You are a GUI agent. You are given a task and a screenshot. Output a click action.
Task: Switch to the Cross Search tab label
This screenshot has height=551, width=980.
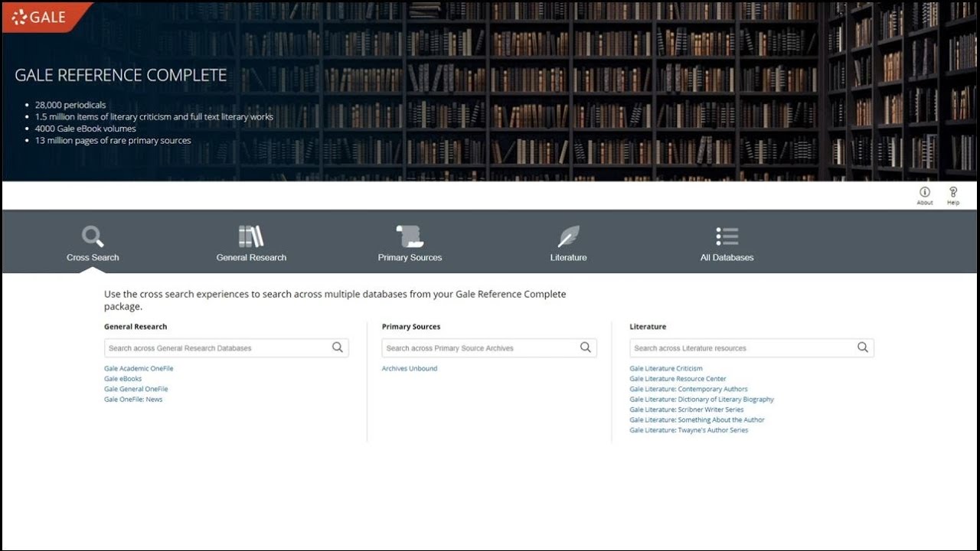[x=93, y=258]
